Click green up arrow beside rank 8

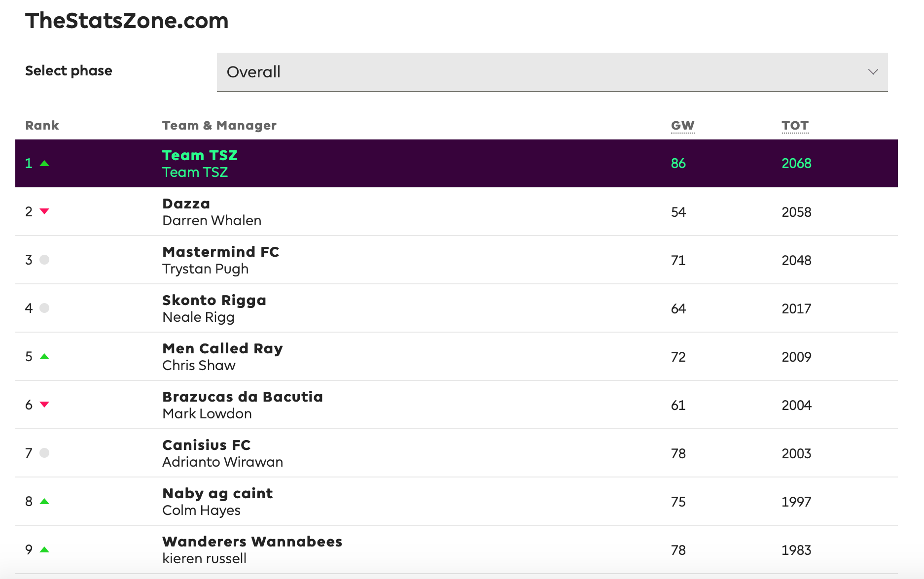click(x=44, y=502)
